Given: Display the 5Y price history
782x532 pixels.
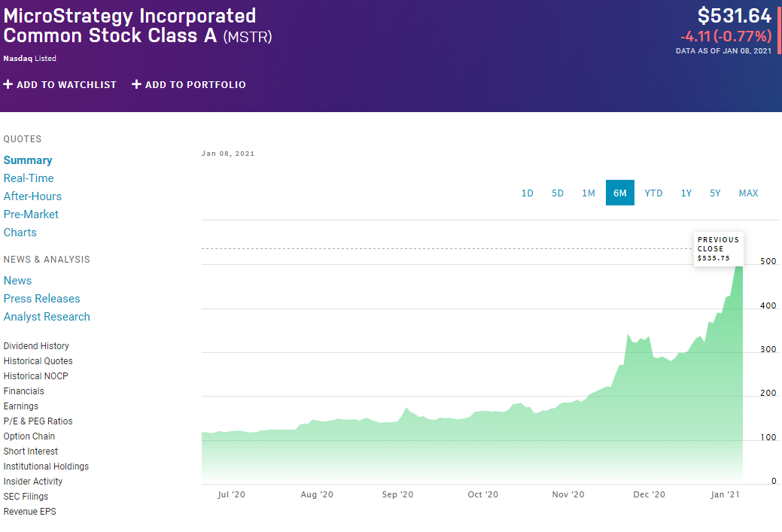Looking at the screenshot, I should [715, 193].
